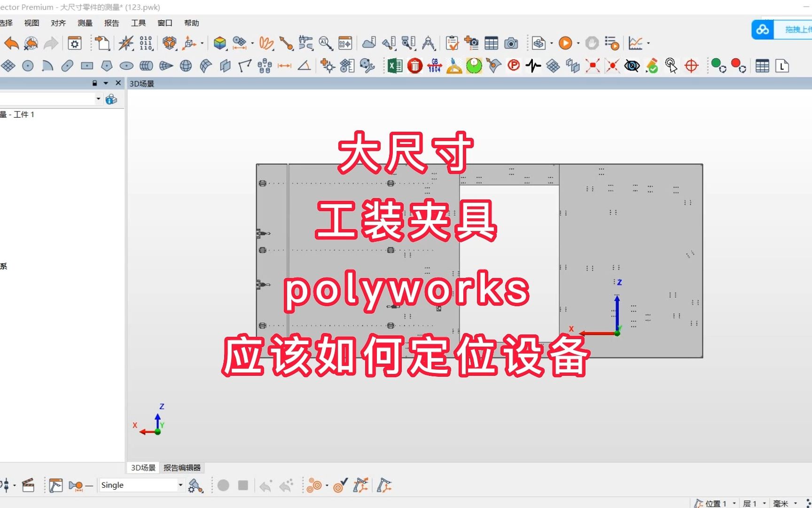The width and height of the screenshot is (812, 508).
Task: Create a slot feature
Action: pyautogui.click(x=67, y=66)
